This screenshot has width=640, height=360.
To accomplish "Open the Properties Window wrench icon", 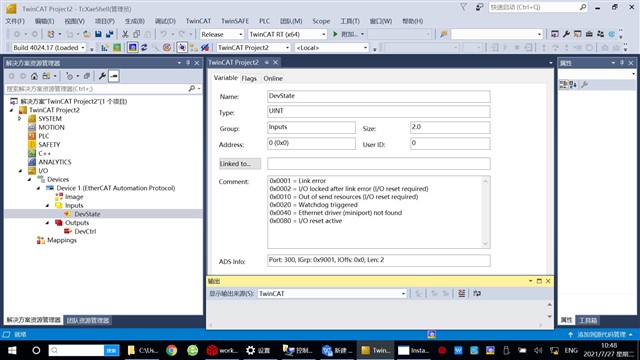I will pyautogui.click(x=566, y=34).
